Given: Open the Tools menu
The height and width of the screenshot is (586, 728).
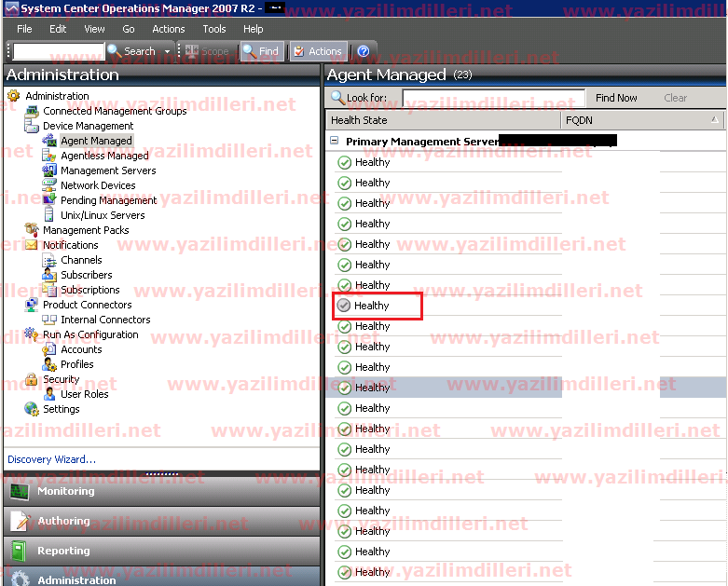Looking at the screenshot, I should point(214,29).
